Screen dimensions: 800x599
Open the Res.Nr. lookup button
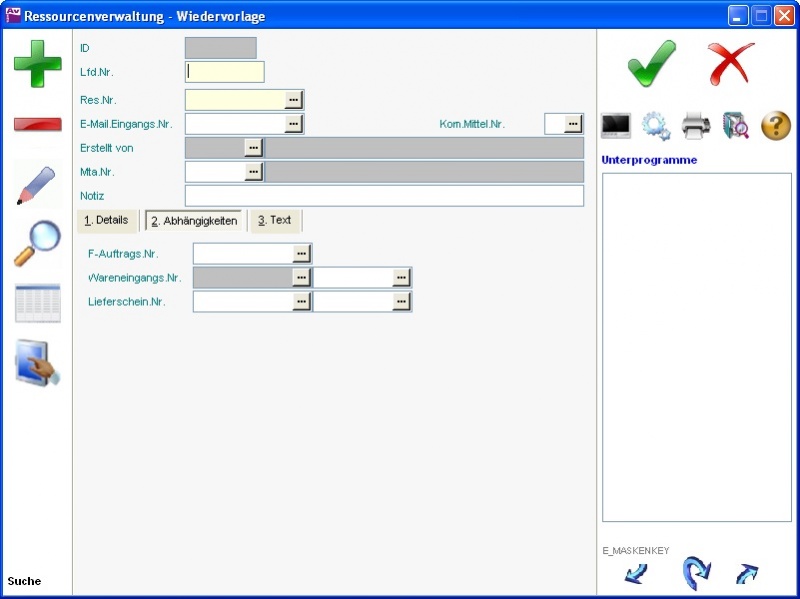click(293, 100)
